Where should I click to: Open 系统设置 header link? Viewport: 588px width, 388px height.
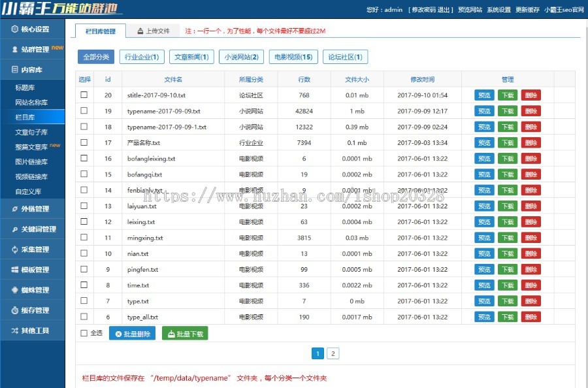click(498, 10)
